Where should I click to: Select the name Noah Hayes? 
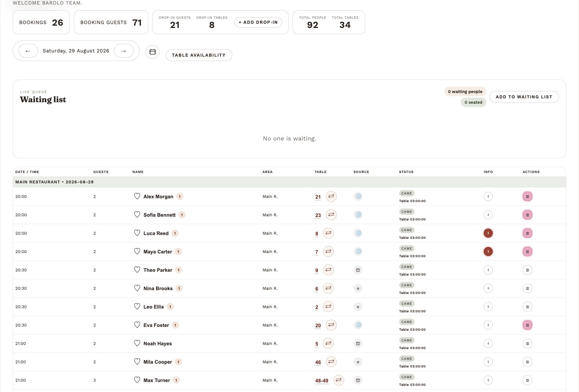[158, 343]
